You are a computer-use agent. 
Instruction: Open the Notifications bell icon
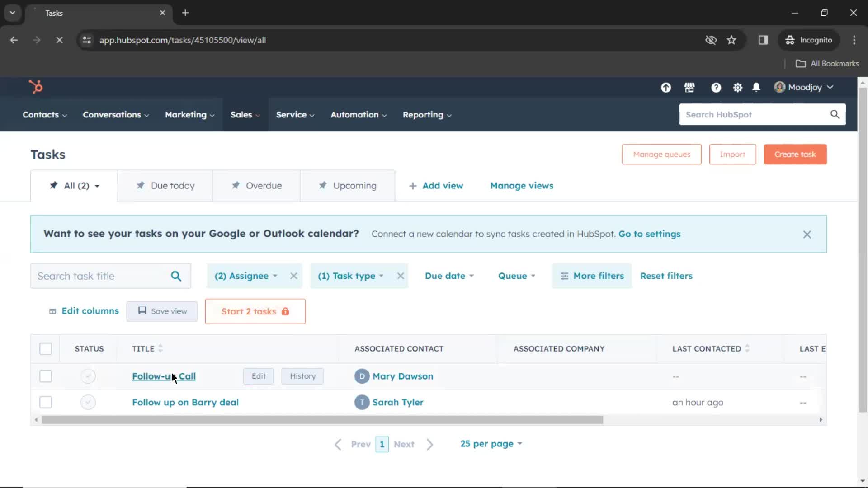pos(756,88)
